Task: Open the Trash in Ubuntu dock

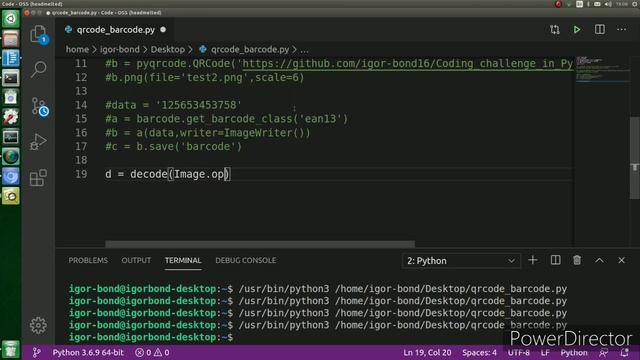Action: point(11,349)
